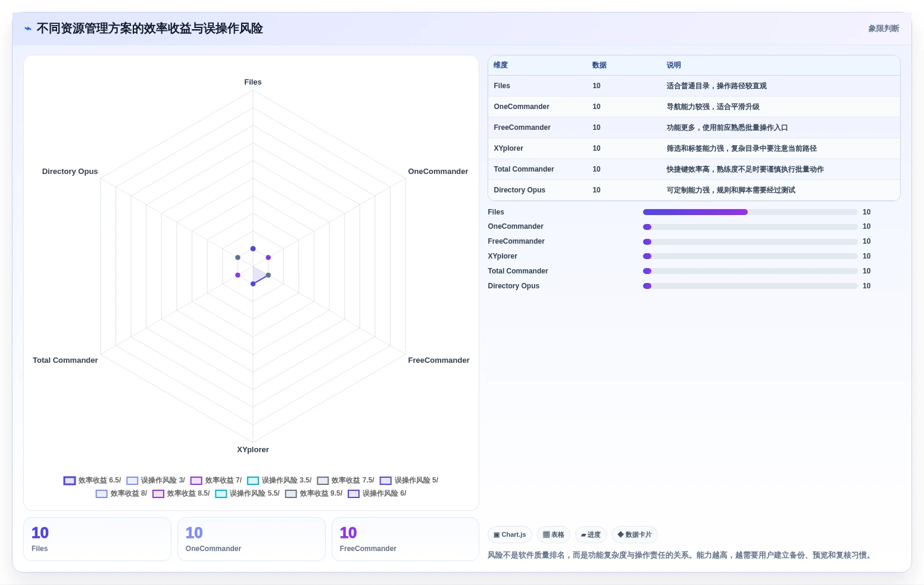Image resolution: width=924 pixels, height=585 pixels.
Task: Toggle legend entry 效率收益 8/
Action: click(x=121, y=493)
